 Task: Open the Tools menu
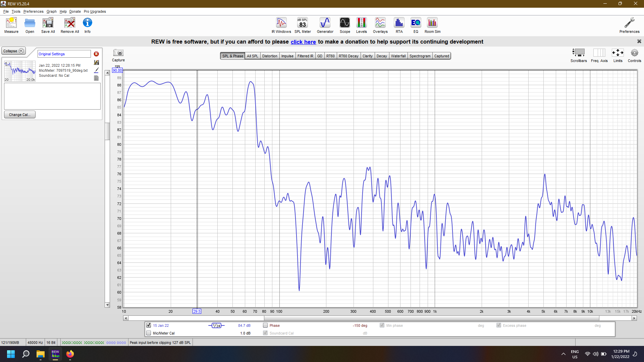point(16,11)
